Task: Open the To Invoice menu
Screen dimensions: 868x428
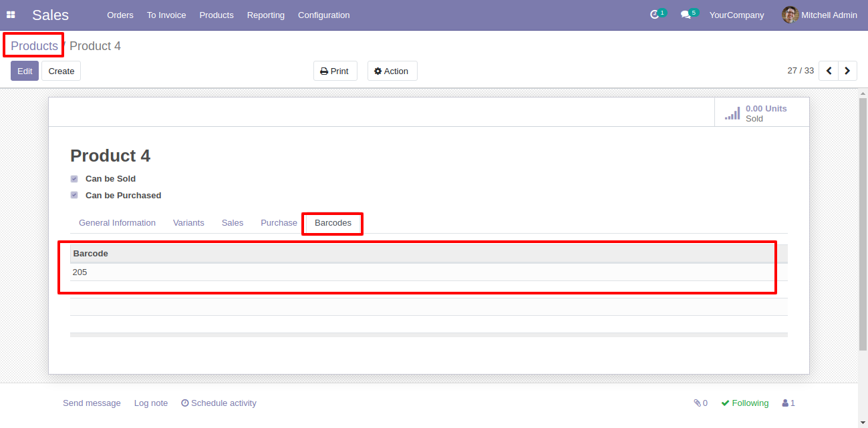Action: (x=166, y=15)
